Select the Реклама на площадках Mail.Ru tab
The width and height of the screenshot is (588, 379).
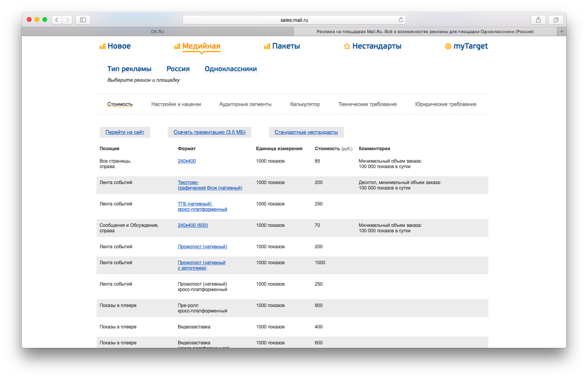pos(425,32)
